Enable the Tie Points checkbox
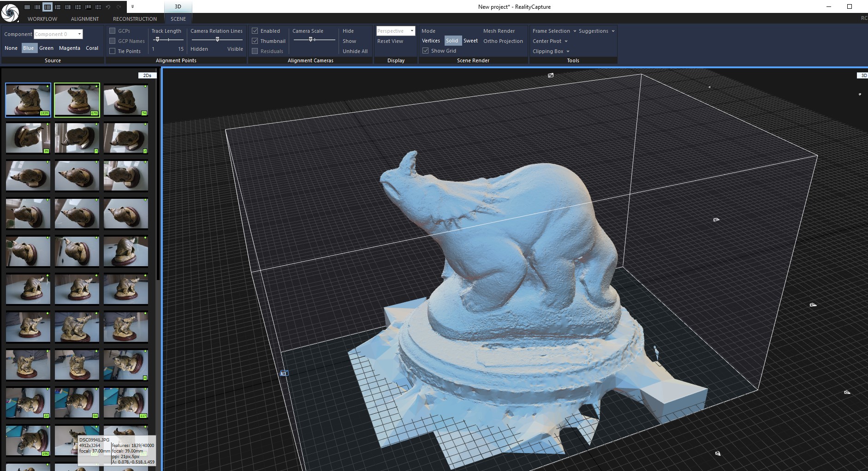 112,51
